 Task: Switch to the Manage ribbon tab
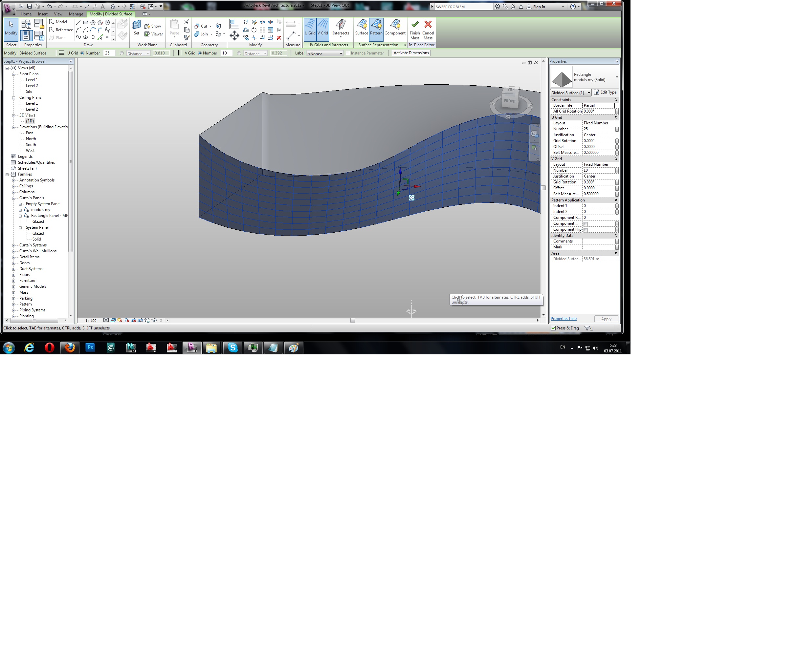[76, 14]
